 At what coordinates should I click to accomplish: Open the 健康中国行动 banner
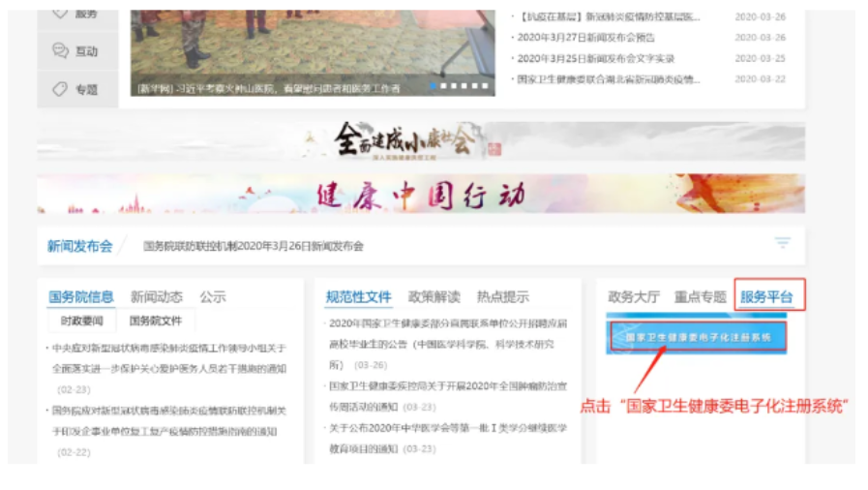click(x=420, y=195)
